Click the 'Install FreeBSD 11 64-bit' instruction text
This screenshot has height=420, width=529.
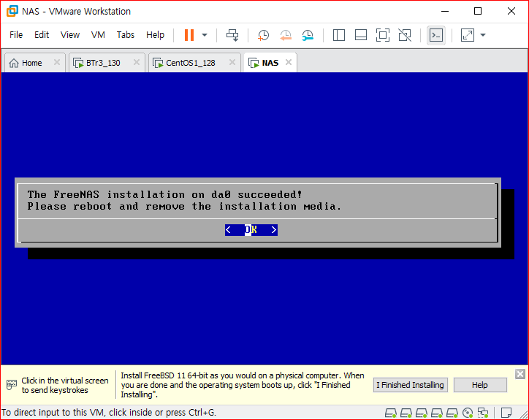tap(243, 385)
